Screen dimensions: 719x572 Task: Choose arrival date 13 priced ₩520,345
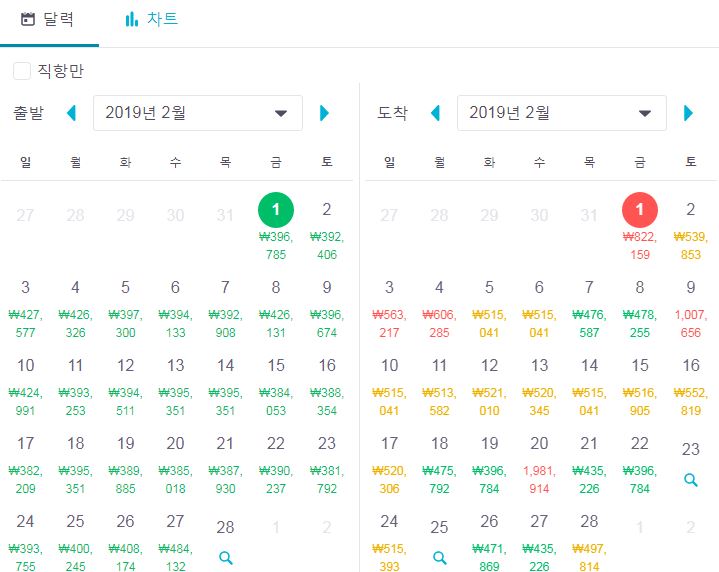click(539, 388)
